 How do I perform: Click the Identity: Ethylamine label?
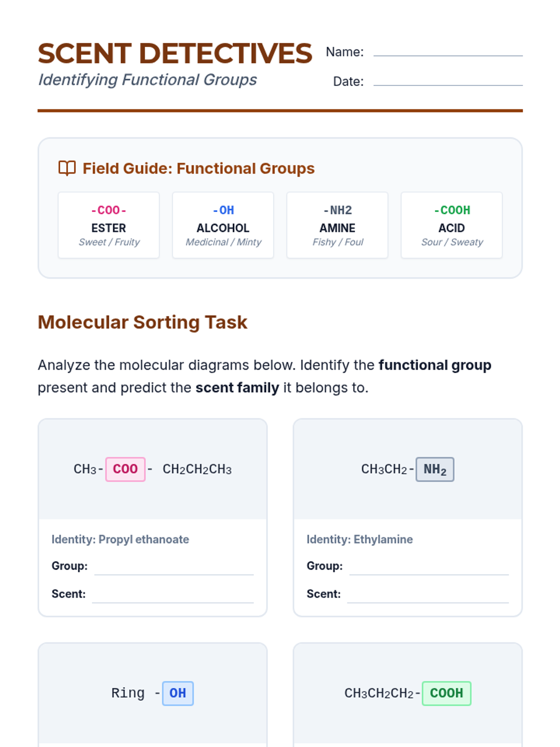tap(360, 539)
